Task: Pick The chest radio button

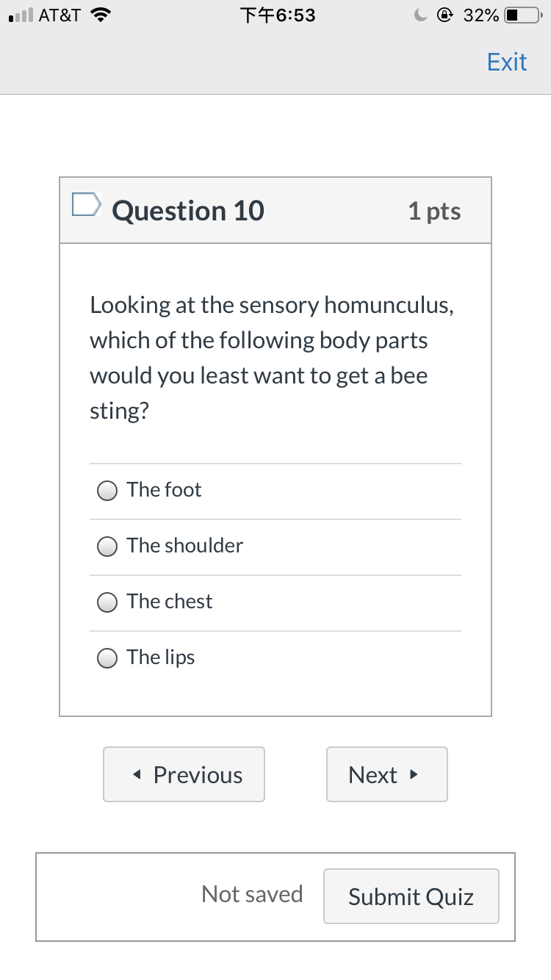Action: [107, 602]
